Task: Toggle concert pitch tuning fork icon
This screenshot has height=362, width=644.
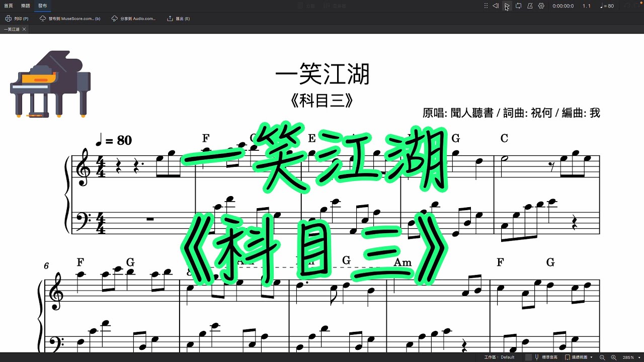Action: 537,357
